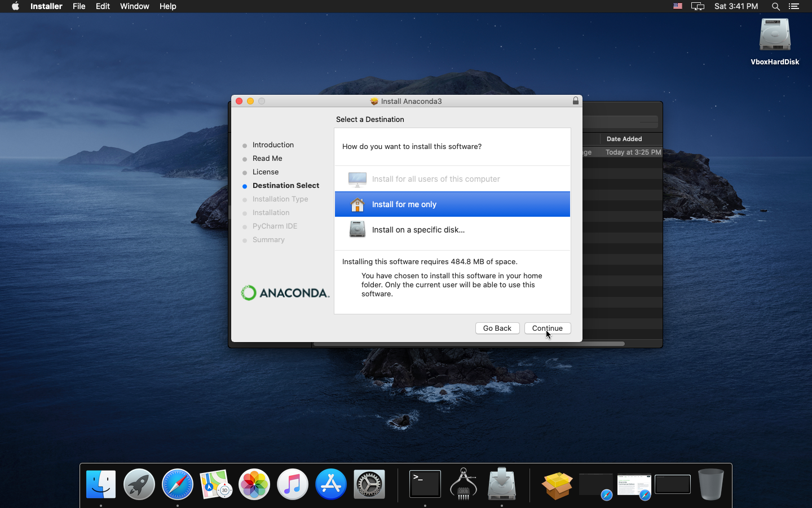This screenshot has height=508, width=812.
Task: Open the Edit menu
Action: [x=103, y=6]
